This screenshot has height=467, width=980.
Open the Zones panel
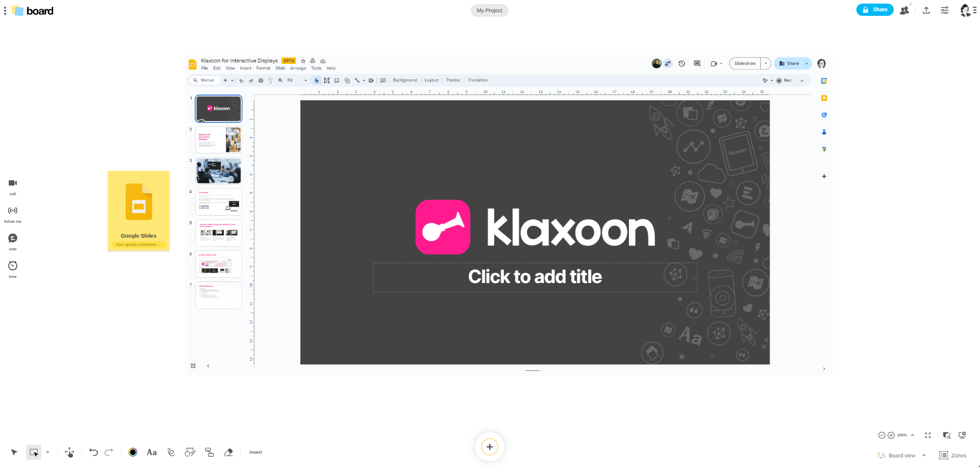click(x=953, y=455)
